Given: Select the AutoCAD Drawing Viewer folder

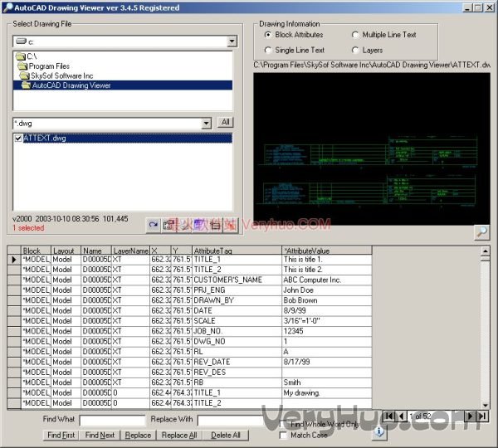Looking at the screenshot, I should pos(123,85).
